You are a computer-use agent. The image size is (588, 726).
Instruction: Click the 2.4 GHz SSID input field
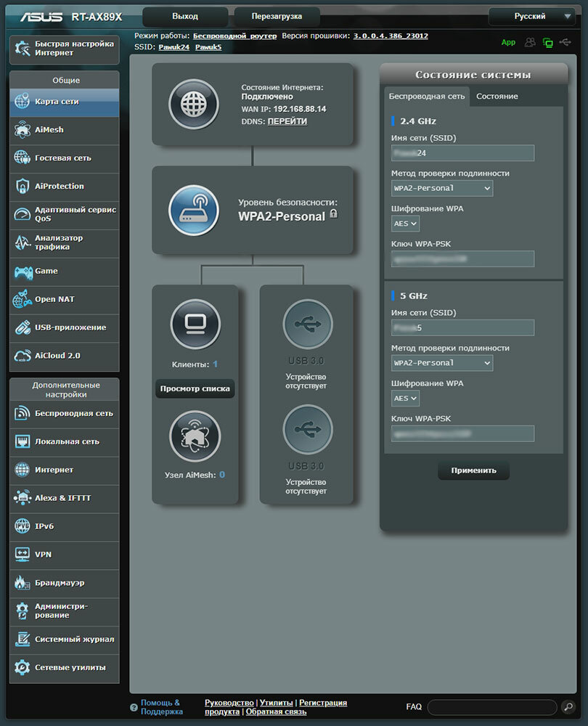[x=462, y=153]
